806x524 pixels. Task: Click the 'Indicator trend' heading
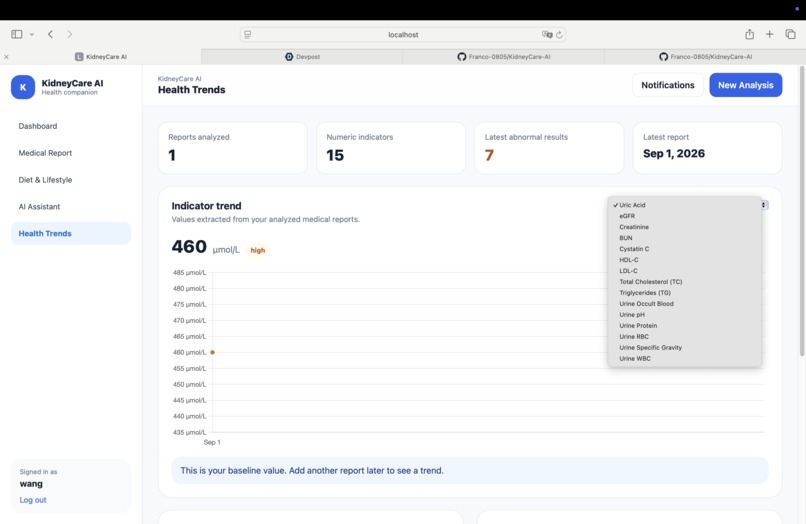pos(206,206)
